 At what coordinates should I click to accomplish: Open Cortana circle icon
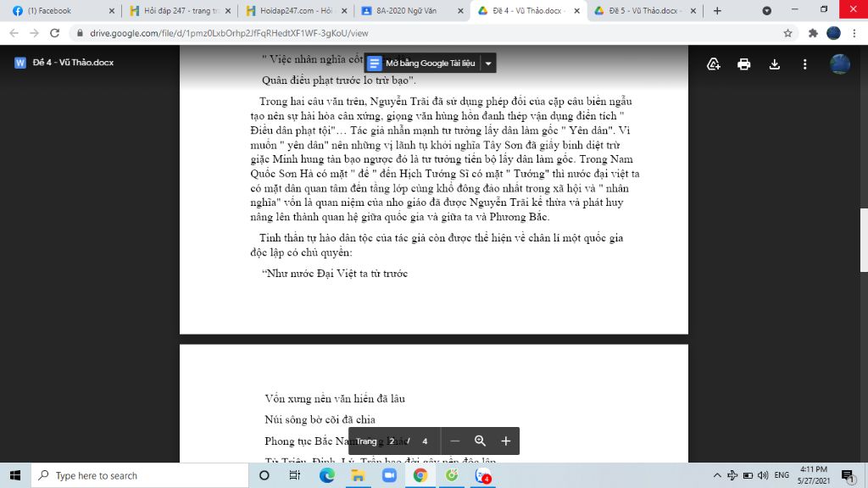(x=264, y=475)
